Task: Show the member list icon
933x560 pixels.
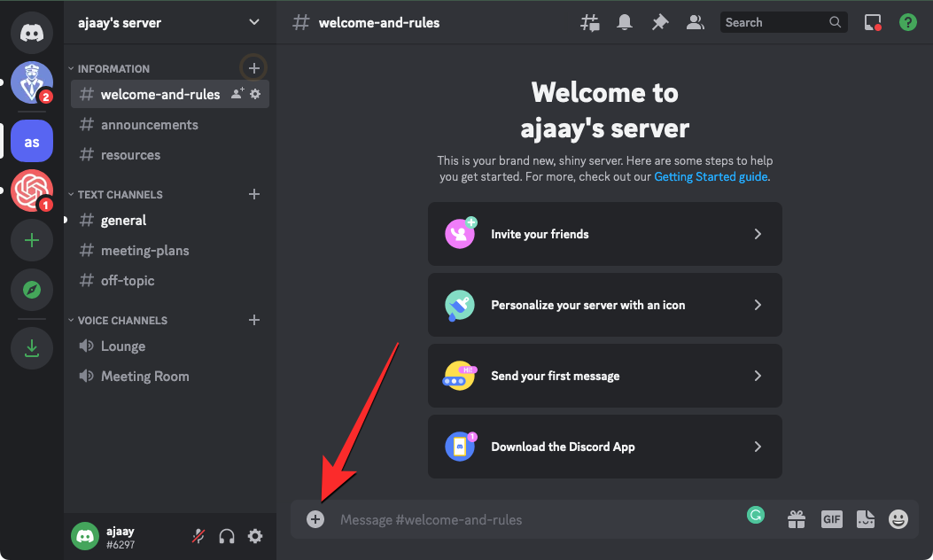Action: 696,23
